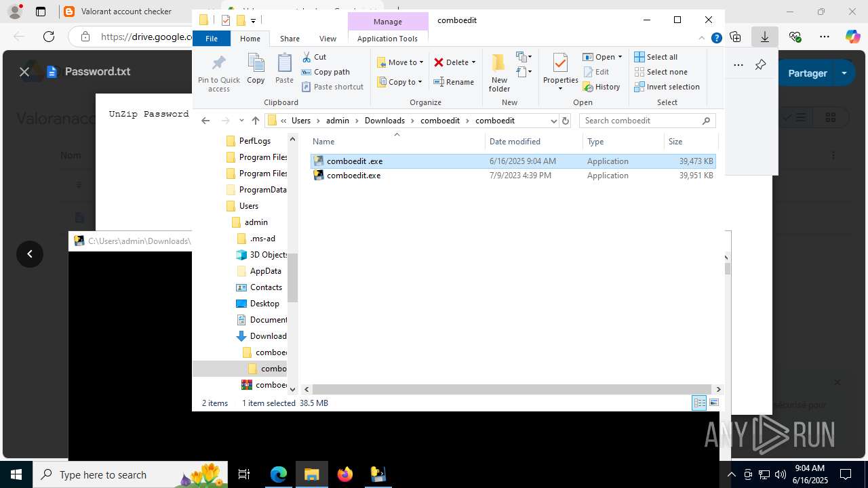868x488 pixels.
Task: Select the file dated 6/16/2025 9:04 AM
Action: point(513,161)
